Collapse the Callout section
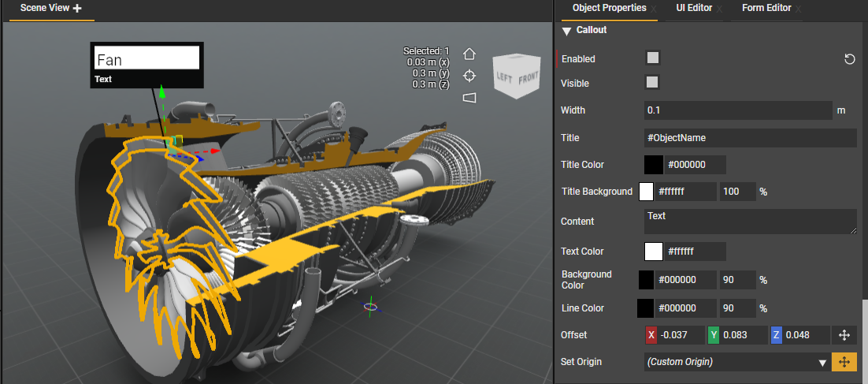This screenshot has height=384, width=868. 566,32
